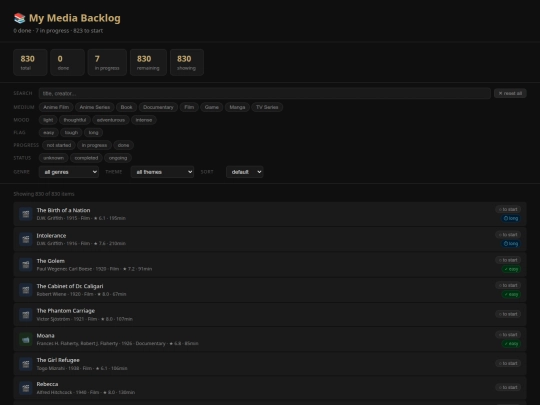The height and width of the screenshot is (405, 540).
Task: Enable the light mood filter
Action: click(x=48, y=120)
